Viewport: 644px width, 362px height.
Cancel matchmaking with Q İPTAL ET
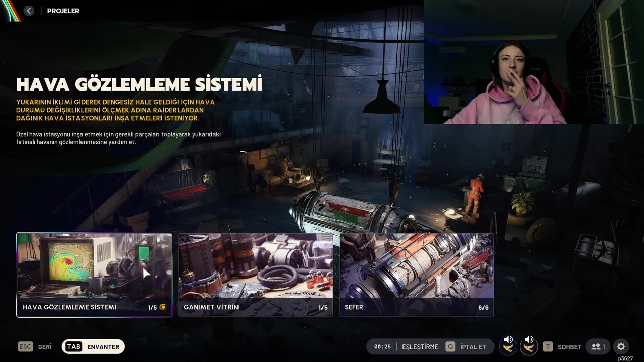coord(466,347)
